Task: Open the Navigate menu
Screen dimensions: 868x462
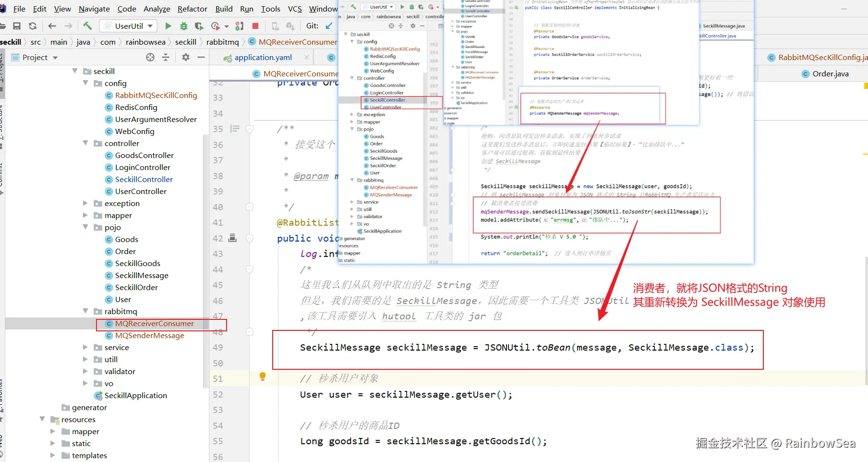Action: tap(94, 9)
